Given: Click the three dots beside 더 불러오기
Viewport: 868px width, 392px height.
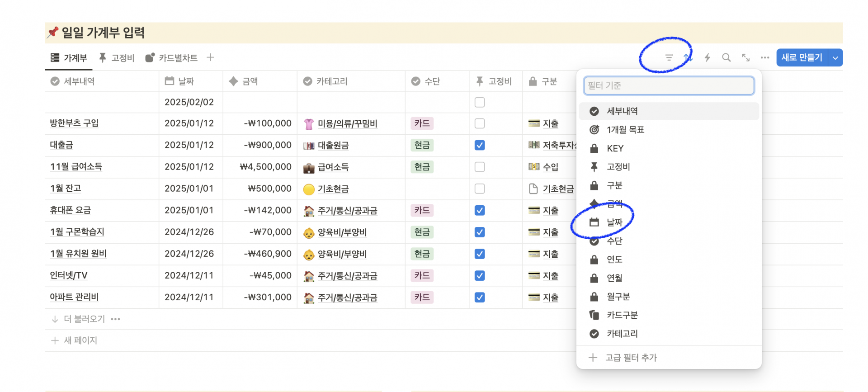Looking at the screenshot, I should tap(115, 319).
